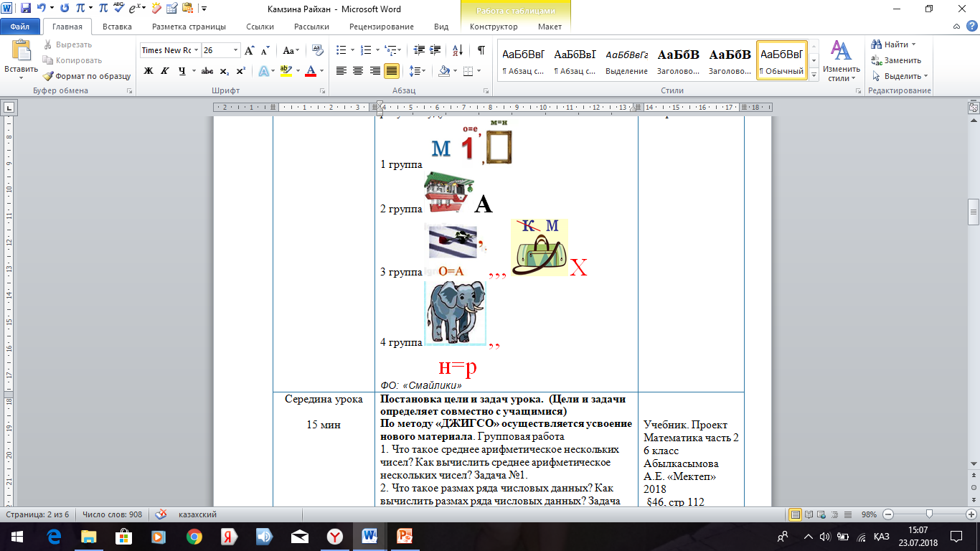Click the Заменить button
980x551 pixels.
coord(902,60)
